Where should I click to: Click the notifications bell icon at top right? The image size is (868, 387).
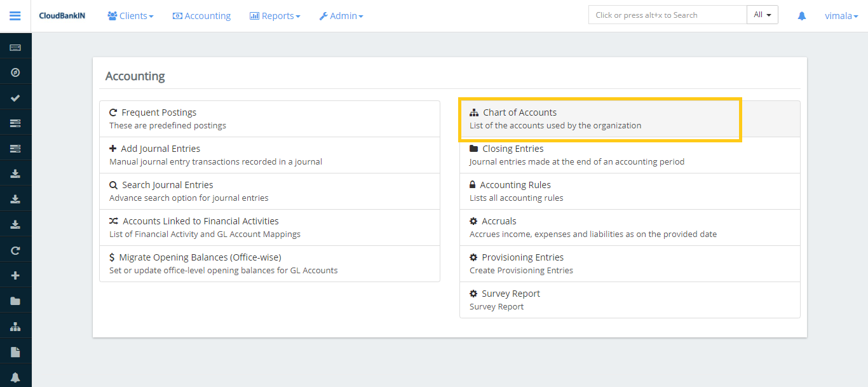[801, 15]
